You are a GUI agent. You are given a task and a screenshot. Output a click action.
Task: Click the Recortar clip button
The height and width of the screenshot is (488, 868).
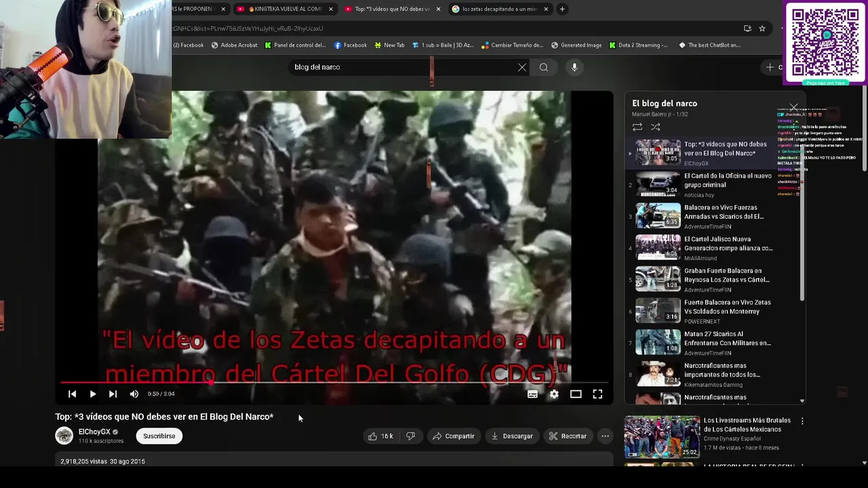pos(568,436)
